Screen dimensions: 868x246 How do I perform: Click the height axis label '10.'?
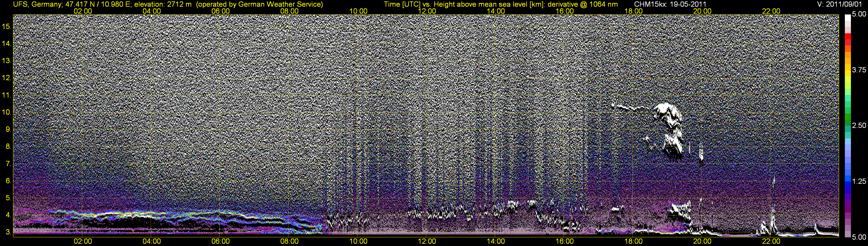[x=7, y=112]
